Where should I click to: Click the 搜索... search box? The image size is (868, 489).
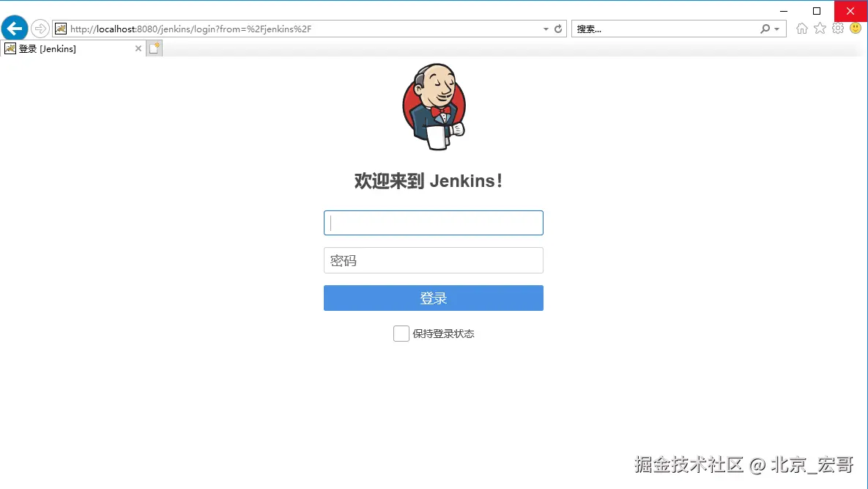coord(664,29)
